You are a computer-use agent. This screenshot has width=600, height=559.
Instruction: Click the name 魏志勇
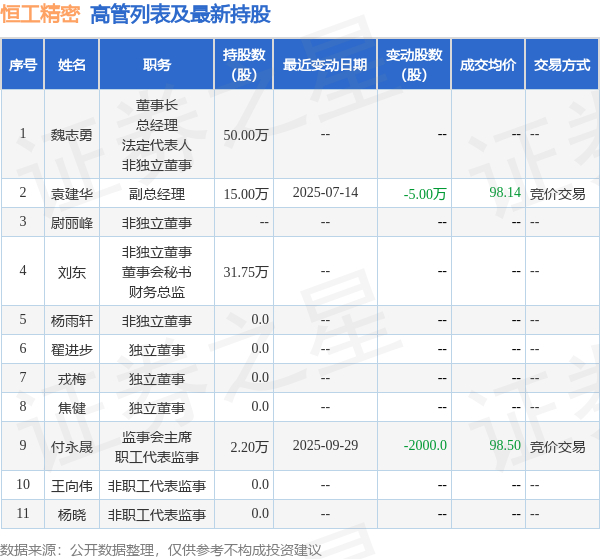coord(72,135)
